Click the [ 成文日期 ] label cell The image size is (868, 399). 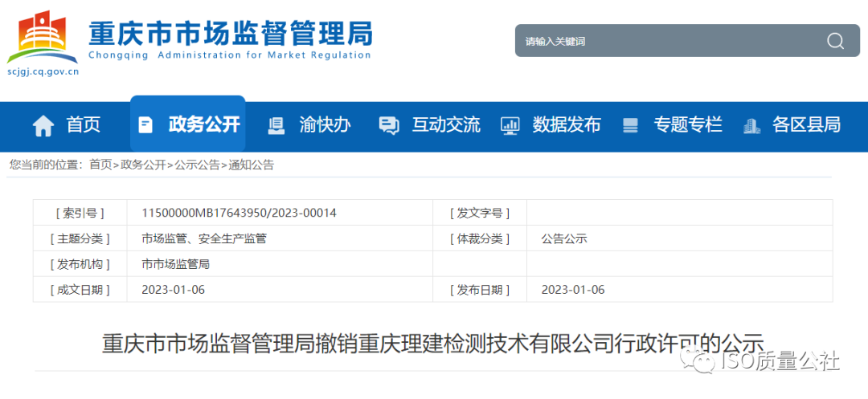(x=80, y=290)
